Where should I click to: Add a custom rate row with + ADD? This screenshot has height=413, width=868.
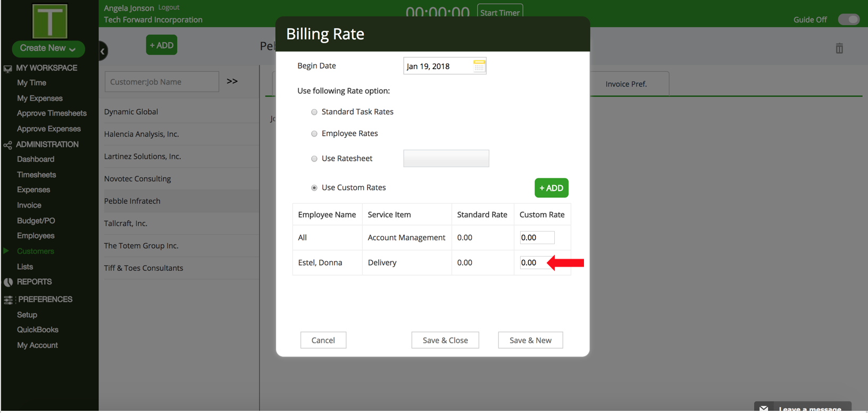click(552, 188)
